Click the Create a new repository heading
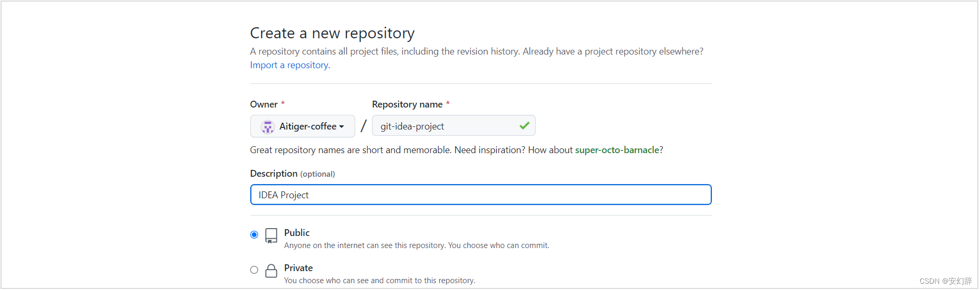Screen dimensions: 980x290 (x=333, y=33)
